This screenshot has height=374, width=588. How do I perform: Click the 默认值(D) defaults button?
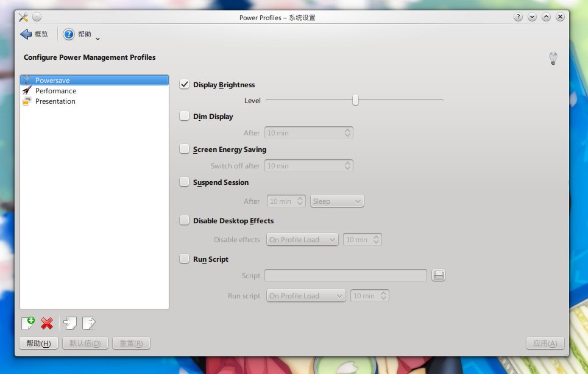[85, 343]
